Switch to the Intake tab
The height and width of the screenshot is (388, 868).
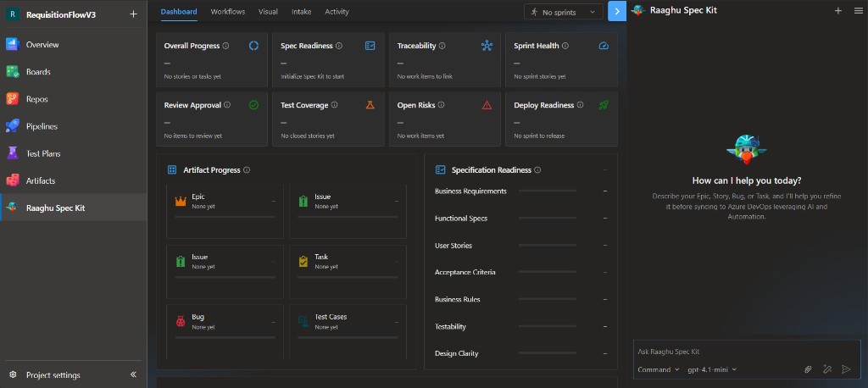tap(301, 12)
